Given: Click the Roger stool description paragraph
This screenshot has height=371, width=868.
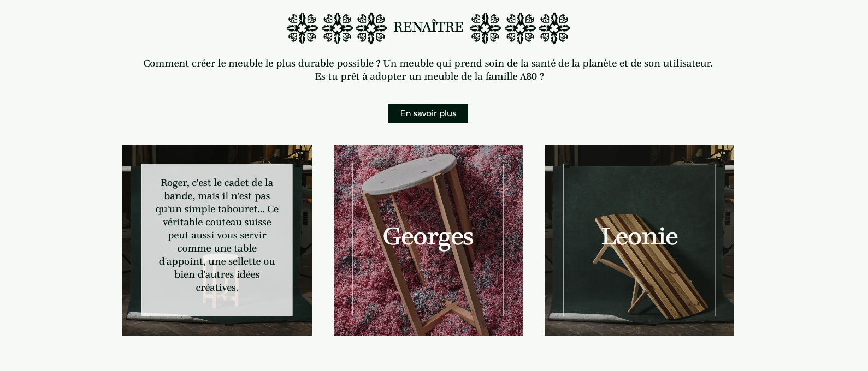Looking at the screenshot, I should (x=217, y=235).
